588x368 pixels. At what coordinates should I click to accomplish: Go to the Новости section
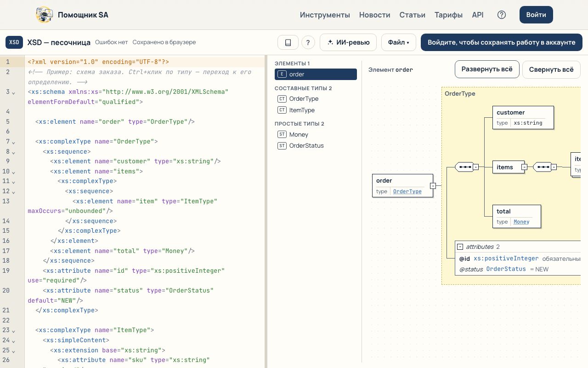[x=375, y=15]
